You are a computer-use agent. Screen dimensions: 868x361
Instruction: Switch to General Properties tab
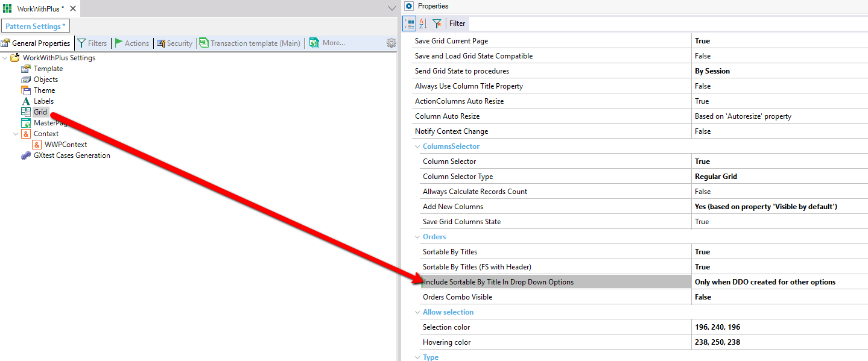(36, 43)
